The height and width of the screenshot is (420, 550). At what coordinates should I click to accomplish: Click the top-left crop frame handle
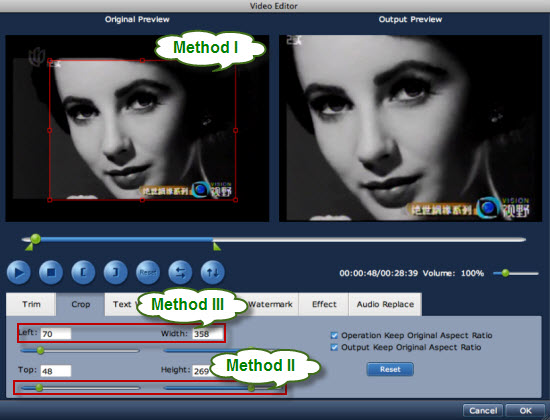tap(50, 61)
